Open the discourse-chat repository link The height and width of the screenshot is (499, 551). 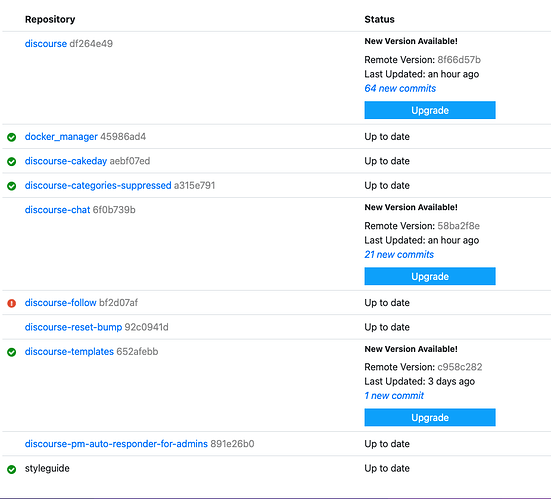(x=57, y=210)
